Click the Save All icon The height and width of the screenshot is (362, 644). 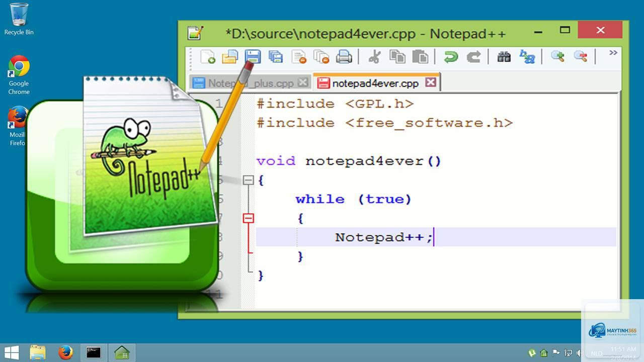click(275, 56)
